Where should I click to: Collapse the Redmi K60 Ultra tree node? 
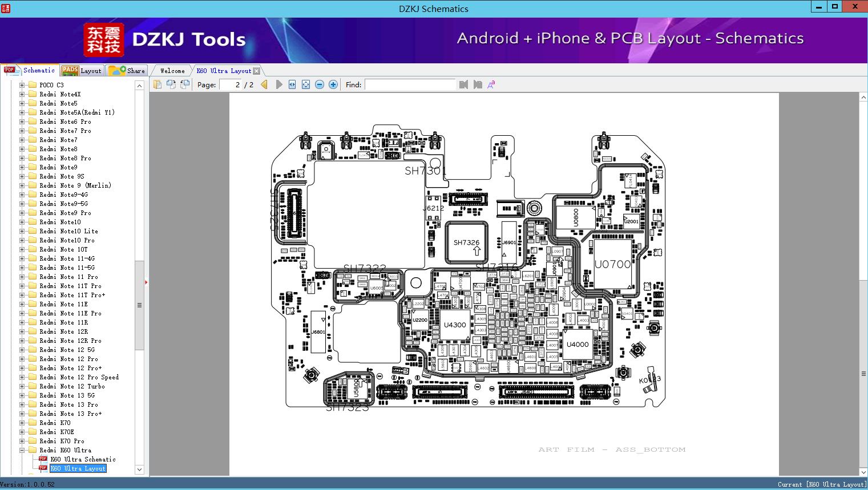[x=22, y=450]
